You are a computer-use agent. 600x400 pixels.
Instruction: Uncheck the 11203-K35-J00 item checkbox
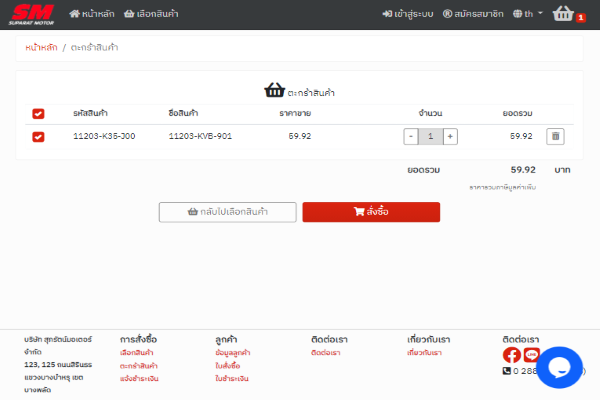click(x=38, y=136)
